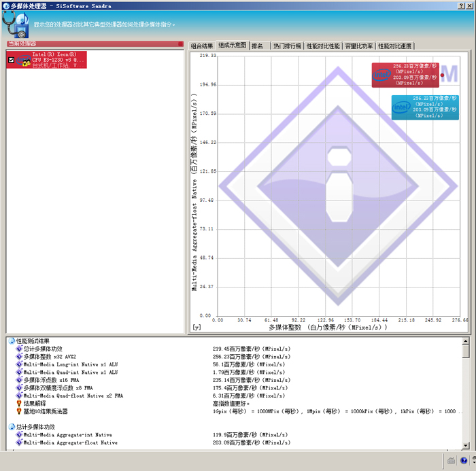Click the results list scroll up arrow
Image resolution: width=476 pixels, height=471 pixels.
[466, 341]
